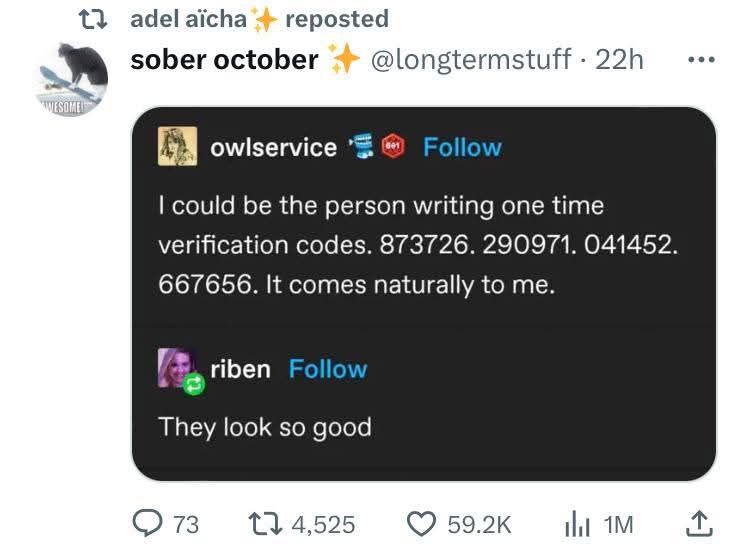Open the embedded screenshot of verification codes post
This screenshot has width=750, height=555.
pyautogui.click(x=424, y=294)
